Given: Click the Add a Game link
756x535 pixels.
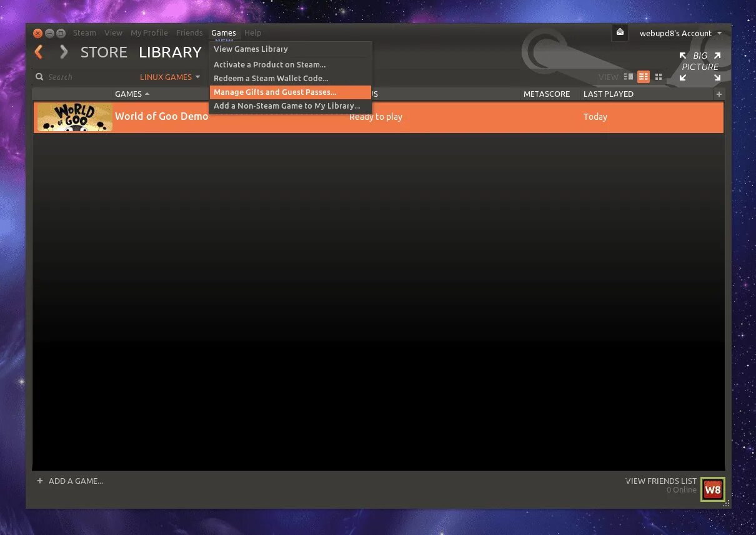Looking at the screenshot, I should pos(76,481).
